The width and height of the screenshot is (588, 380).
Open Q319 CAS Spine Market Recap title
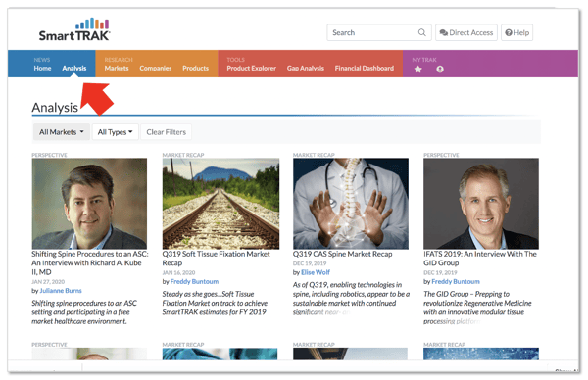point(342,254)
